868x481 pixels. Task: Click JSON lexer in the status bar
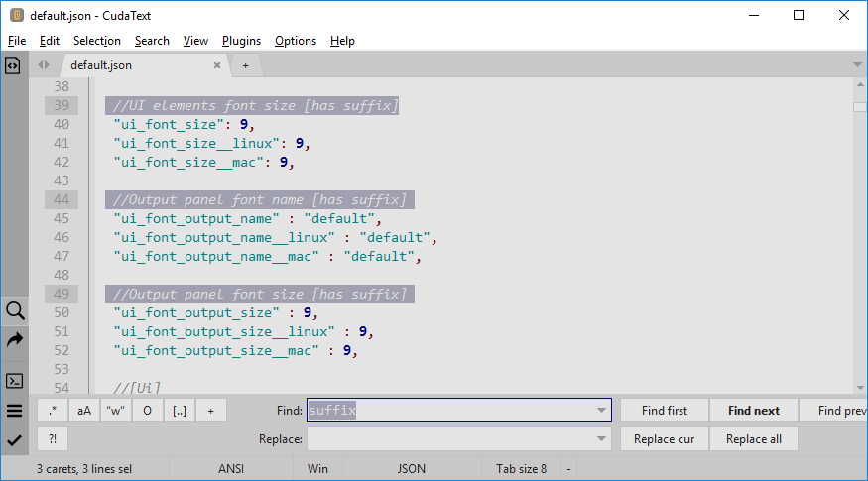click(x=411, y=468)
